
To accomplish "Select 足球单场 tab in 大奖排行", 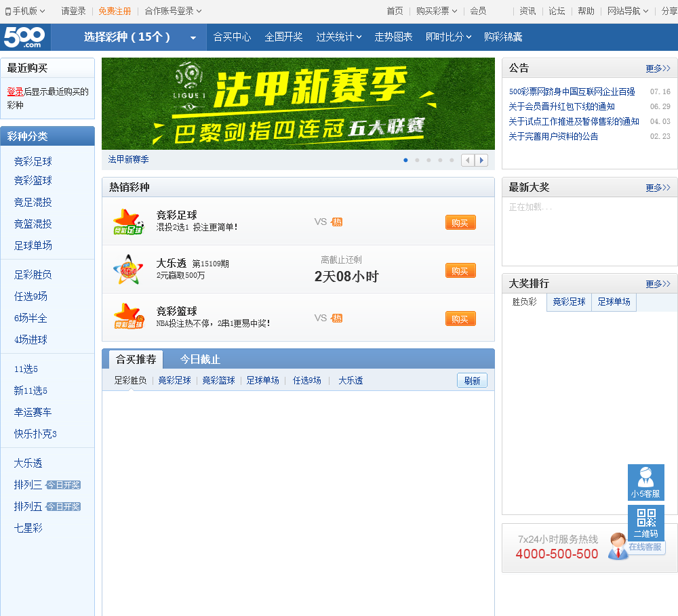I will (614, 302).
